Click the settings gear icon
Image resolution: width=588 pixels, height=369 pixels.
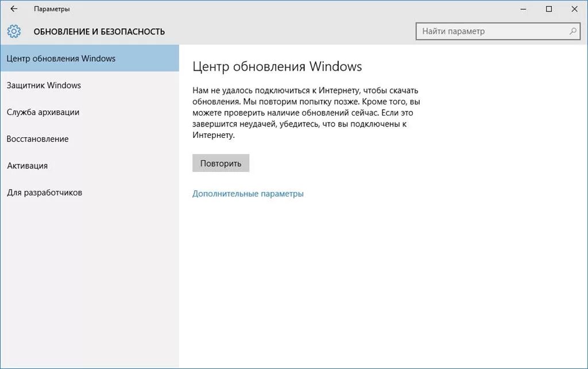[x=14, y=31]
